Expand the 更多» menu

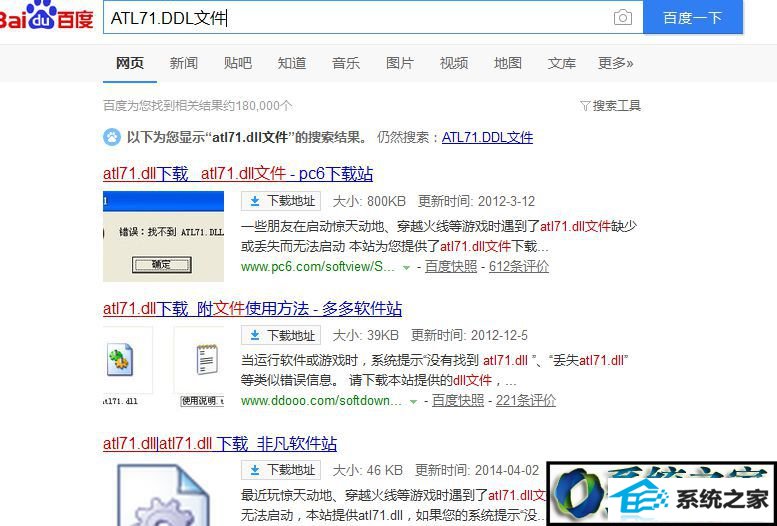pyautogui.click(x=616, y=63)
